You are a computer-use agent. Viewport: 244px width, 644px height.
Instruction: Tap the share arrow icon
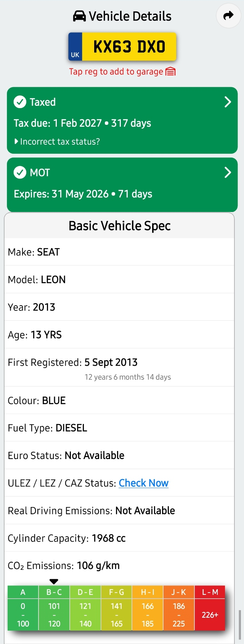pyautogui.click(x=228, y=16)
